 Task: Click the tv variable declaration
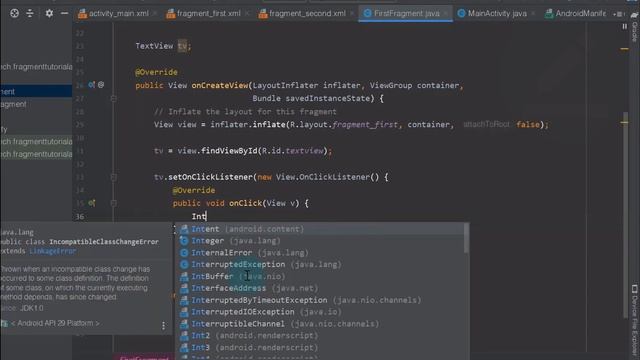click(x=182, y=46)
